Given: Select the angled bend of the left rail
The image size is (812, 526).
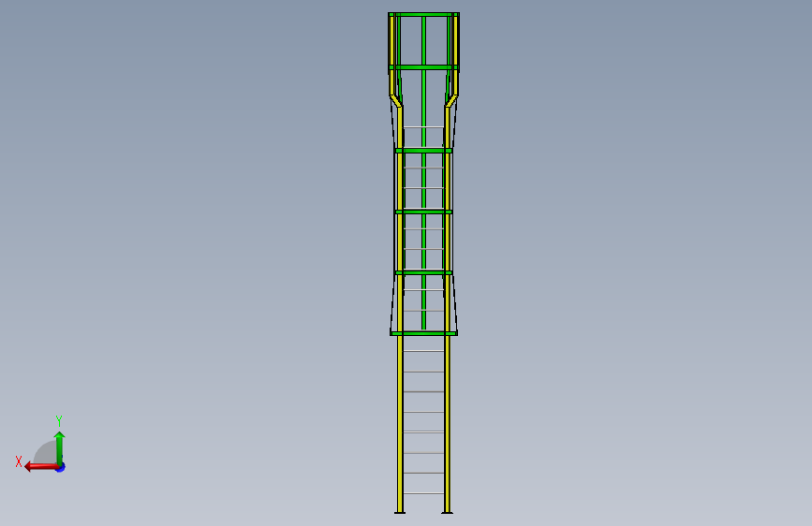Looking at the screenshot, I should tap(395, 101).
